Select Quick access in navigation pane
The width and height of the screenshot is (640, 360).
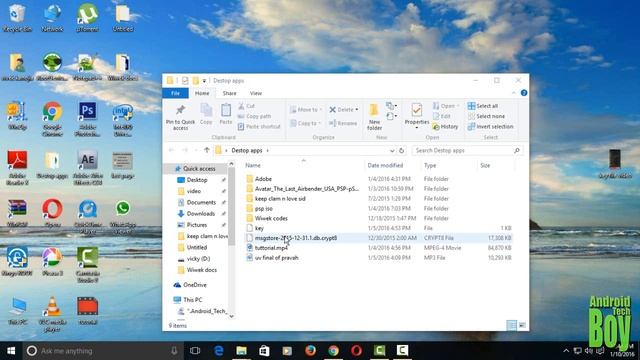198,169
